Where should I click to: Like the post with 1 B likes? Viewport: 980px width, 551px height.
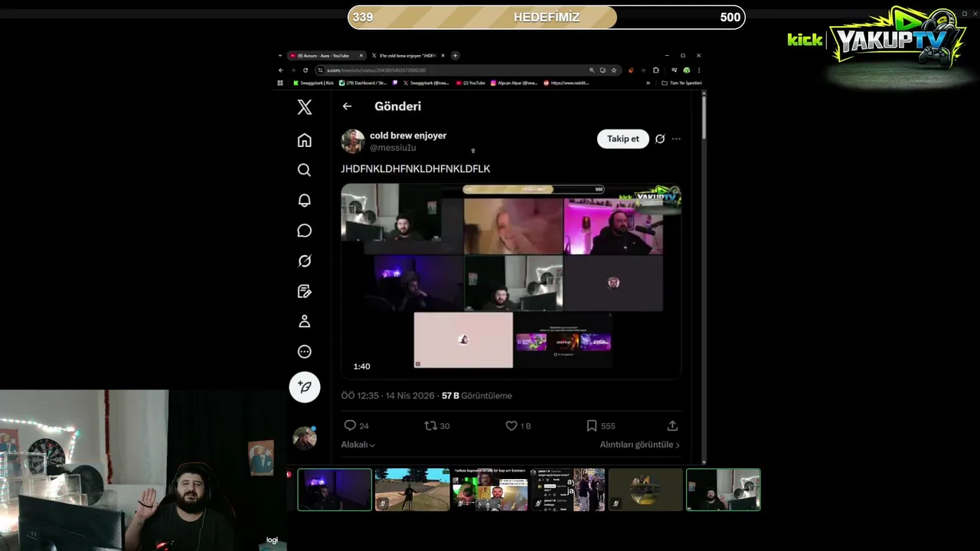[x=511, y=425]
